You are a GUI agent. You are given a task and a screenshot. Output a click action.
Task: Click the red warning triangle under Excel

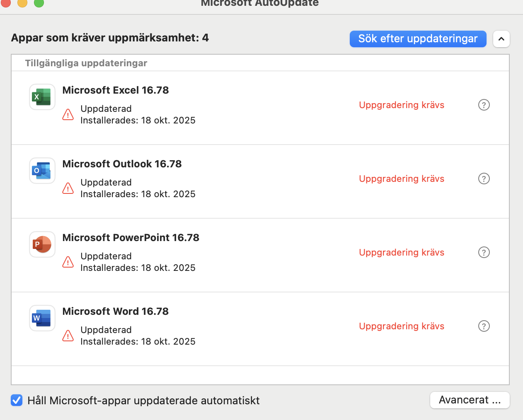68,115
